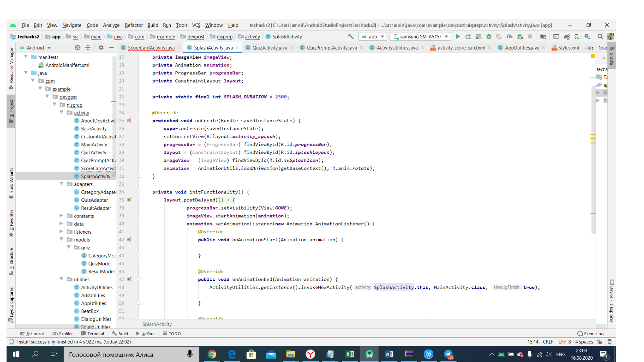The width and height of the screenshot is (644, 362).
Task: Open the Terminal tool window
Action: [93, 334]
